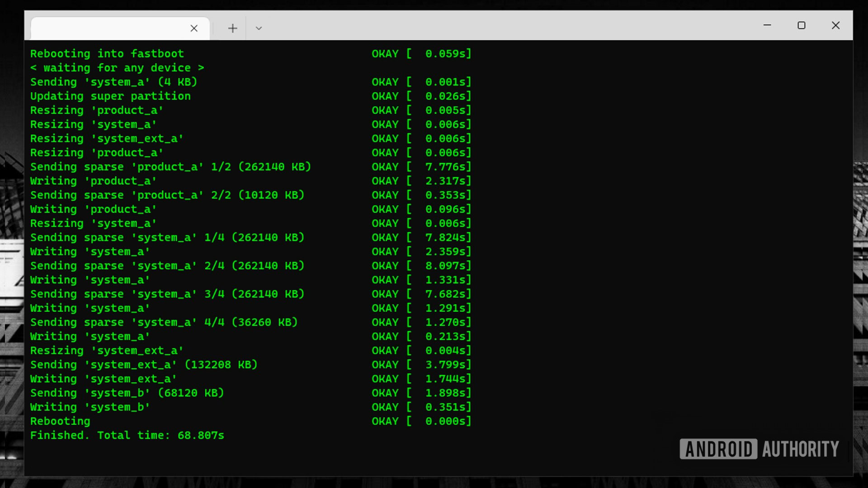Screen dimensions: 868x488
Task: Click the 'Finished. Total time: 68.807s' line
Action: [x=127, y=435]
